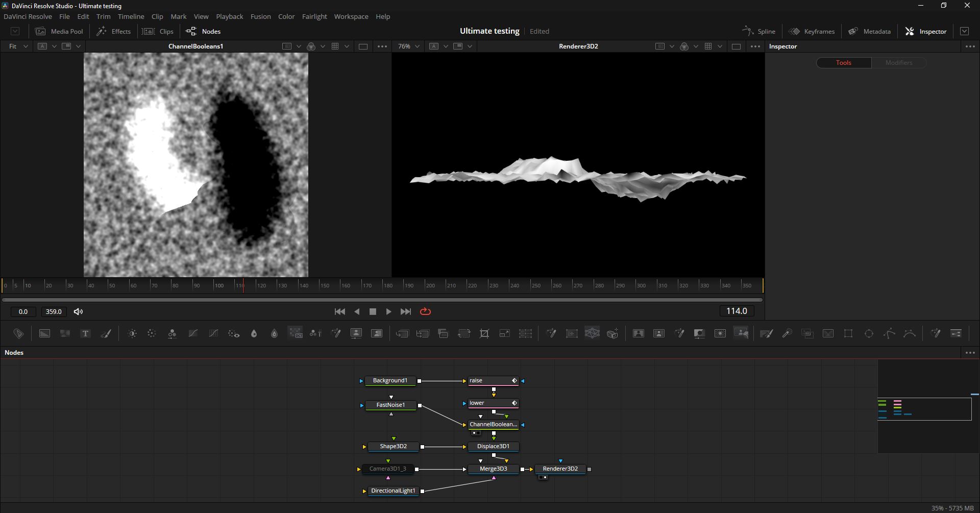The width and height of the screenshot is (980, 513).
Task: Select the Background tool icon in toolbar
Action: 44,333
